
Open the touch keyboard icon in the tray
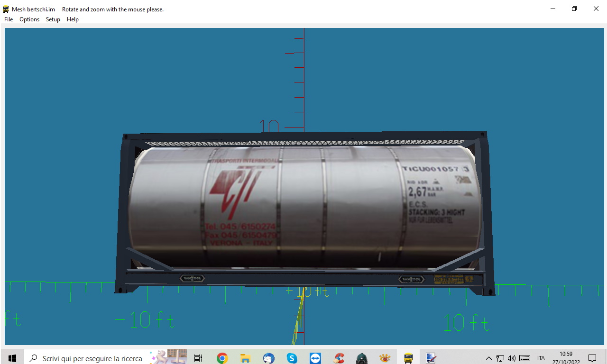[x=524, y=358]
